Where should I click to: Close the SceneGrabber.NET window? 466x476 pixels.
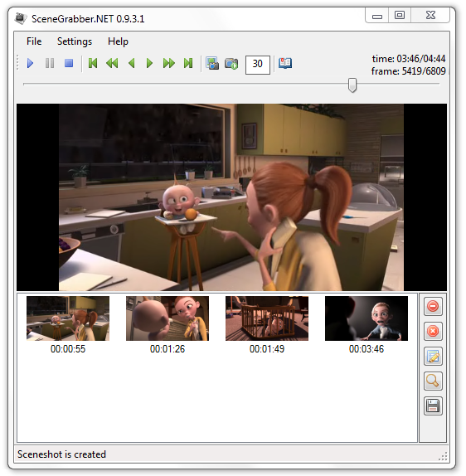click(x=430, y=16)
